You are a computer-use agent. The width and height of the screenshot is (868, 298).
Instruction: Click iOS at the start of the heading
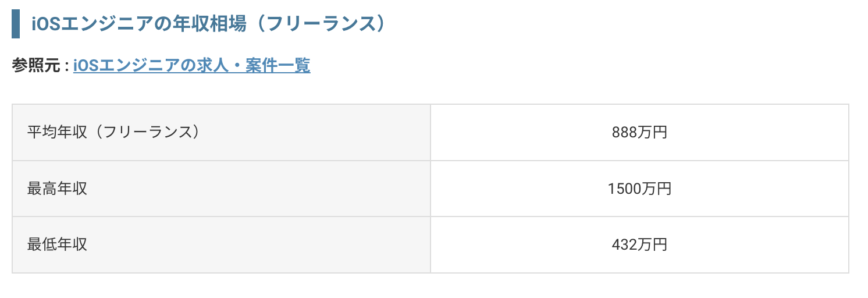[x=43, y=24]
